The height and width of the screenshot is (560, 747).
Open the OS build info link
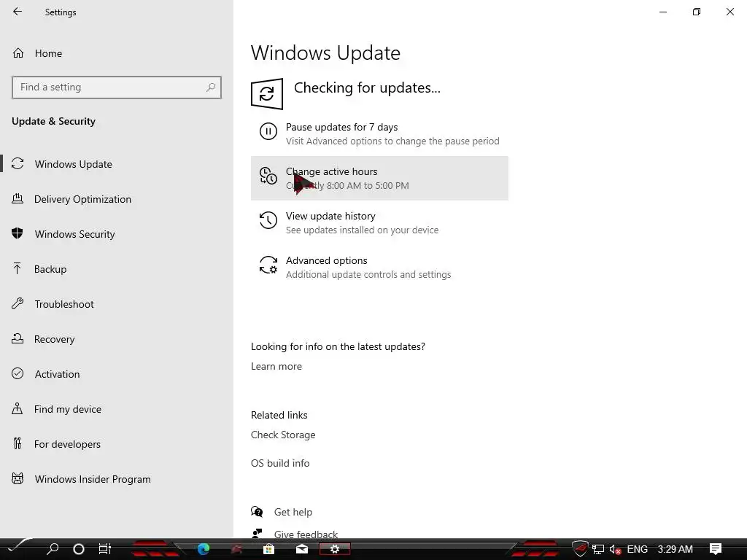pos(280,463)
